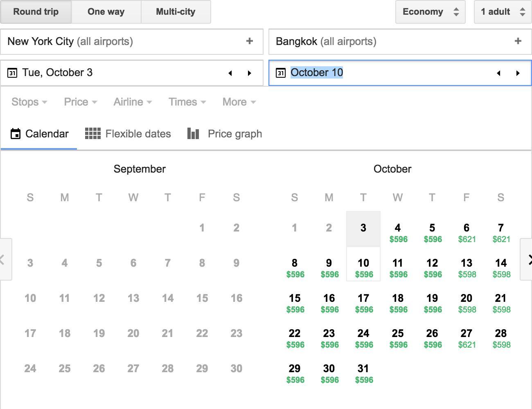Click the Bangkok destination field

tap(400, 42)
